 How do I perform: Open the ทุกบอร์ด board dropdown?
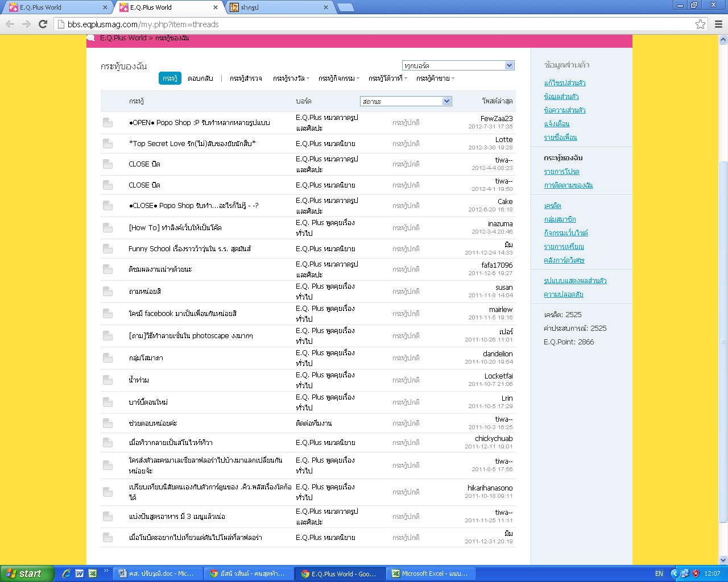(x=458, y=65)
